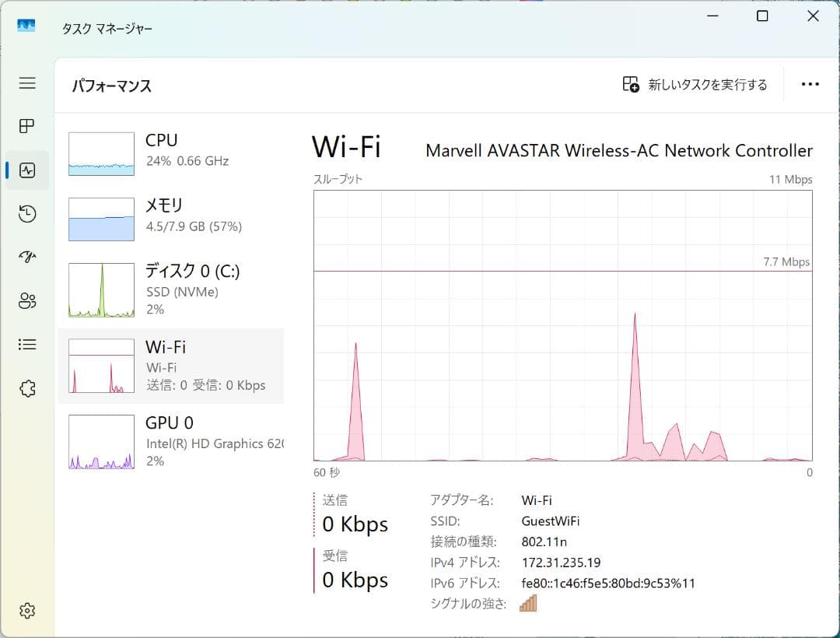
Task: Click the Wi-Fi mini graph thumbnail
Action: pyautogui.click(x=101, y=366)
